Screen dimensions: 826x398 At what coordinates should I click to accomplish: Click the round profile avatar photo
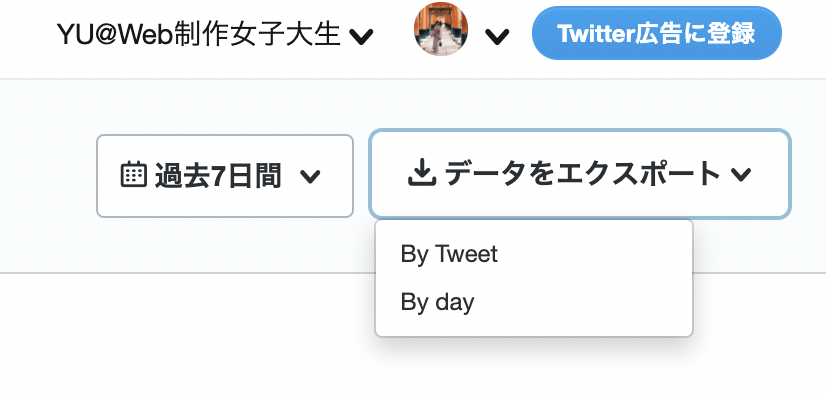441,29
